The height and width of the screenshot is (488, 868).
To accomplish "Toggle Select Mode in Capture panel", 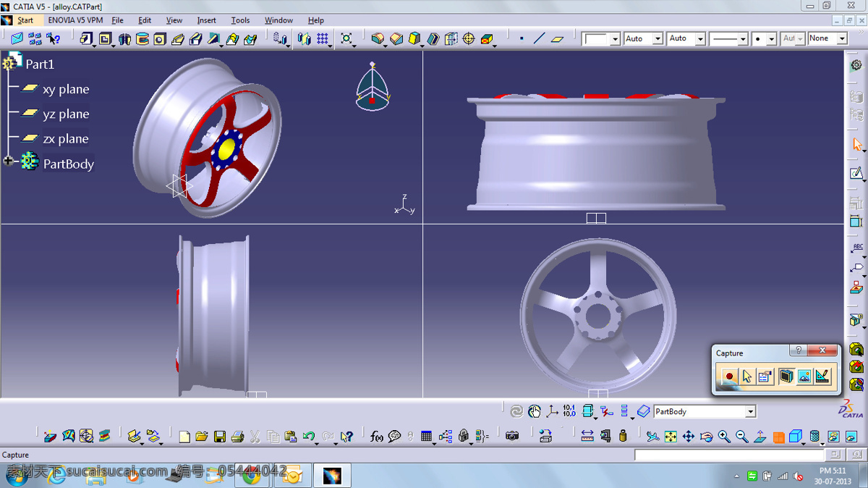I will [x=747, y=376].
